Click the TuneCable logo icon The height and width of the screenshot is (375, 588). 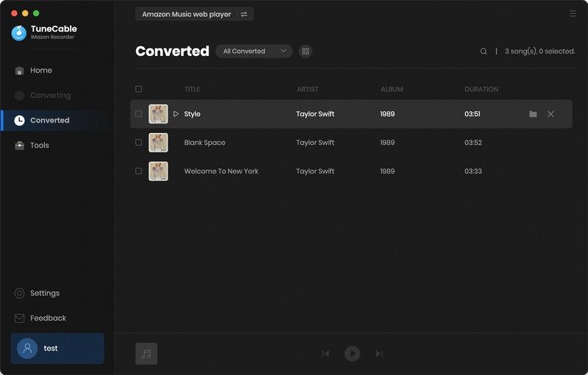[19, 33]
